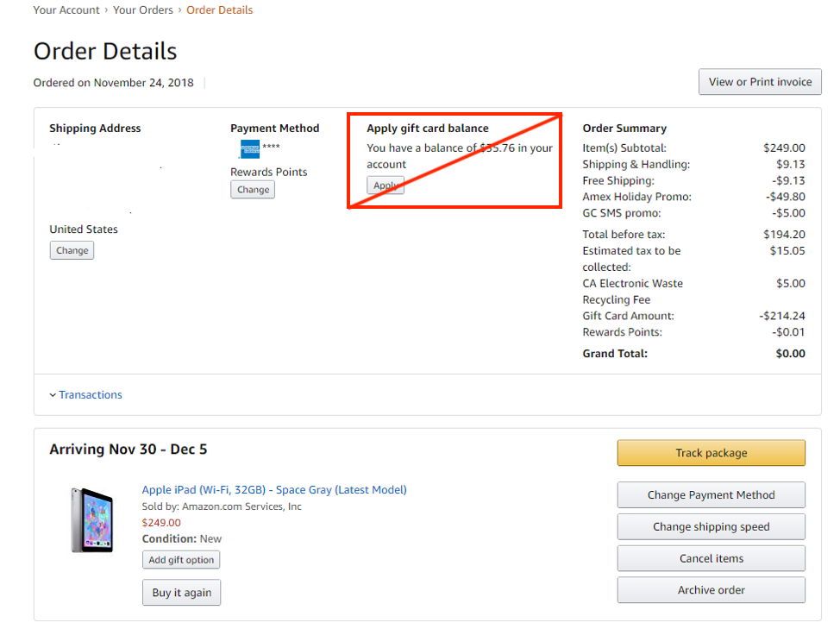Screen dimensions: 840x629
Task: Click the American Express card icon
Action: click(x=249, y=149)
